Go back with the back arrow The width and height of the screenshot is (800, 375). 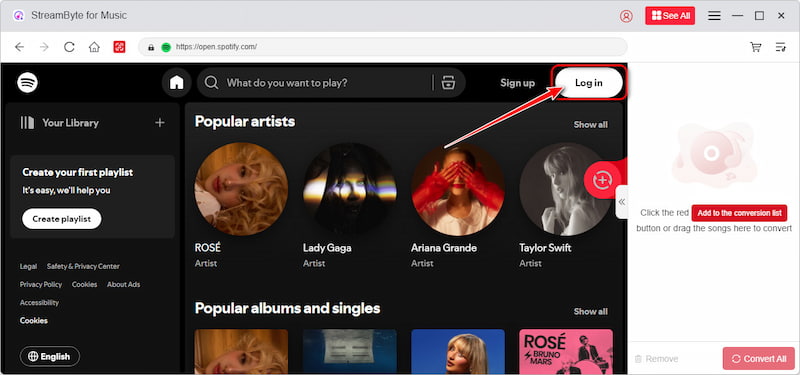tap(19, 47)
